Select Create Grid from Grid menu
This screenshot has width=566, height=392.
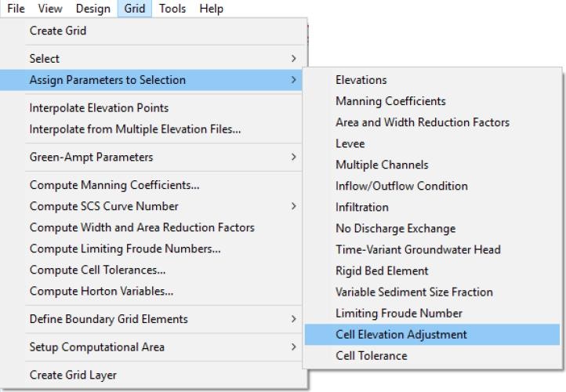pyautogui.click(x=58, y=31)
